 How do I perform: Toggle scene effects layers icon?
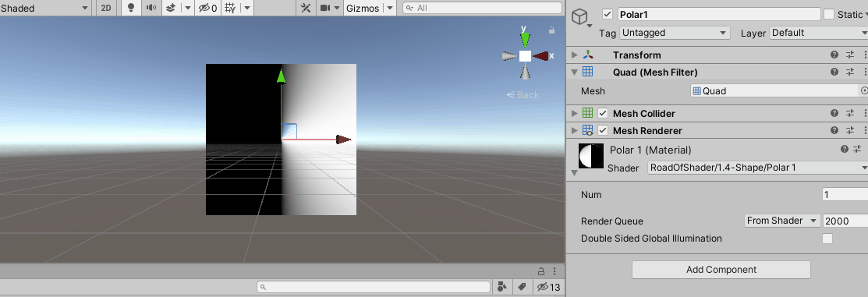[x=171, y=8]
